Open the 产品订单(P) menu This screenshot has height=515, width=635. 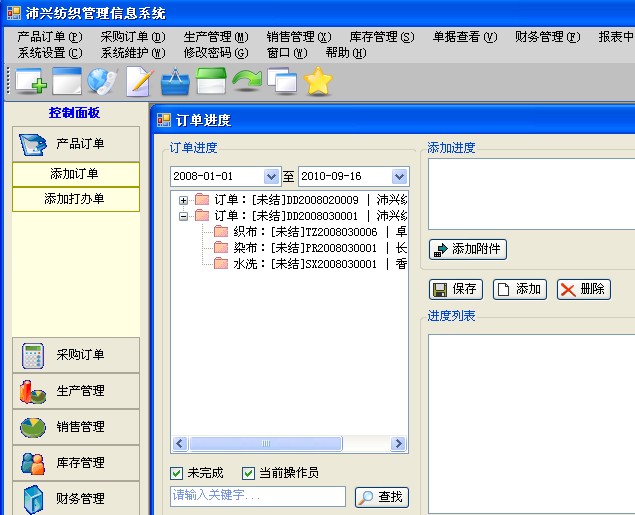[x=50, y=37]
